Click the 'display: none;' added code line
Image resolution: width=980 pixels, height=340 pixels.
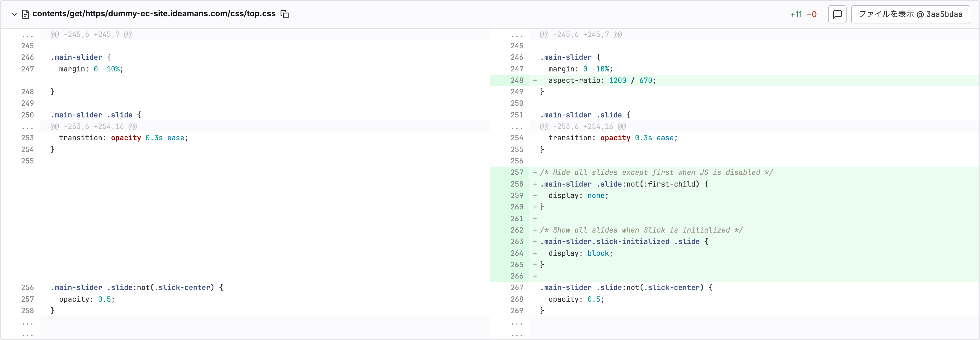click(x=578, y=195)
